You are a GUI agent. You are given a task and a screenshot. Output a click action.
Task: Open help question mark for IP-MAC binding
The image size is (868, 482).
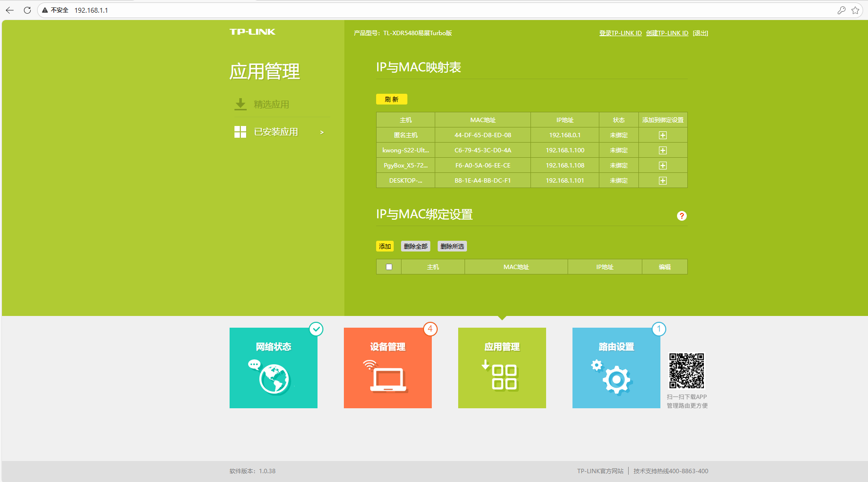(681, 216)
